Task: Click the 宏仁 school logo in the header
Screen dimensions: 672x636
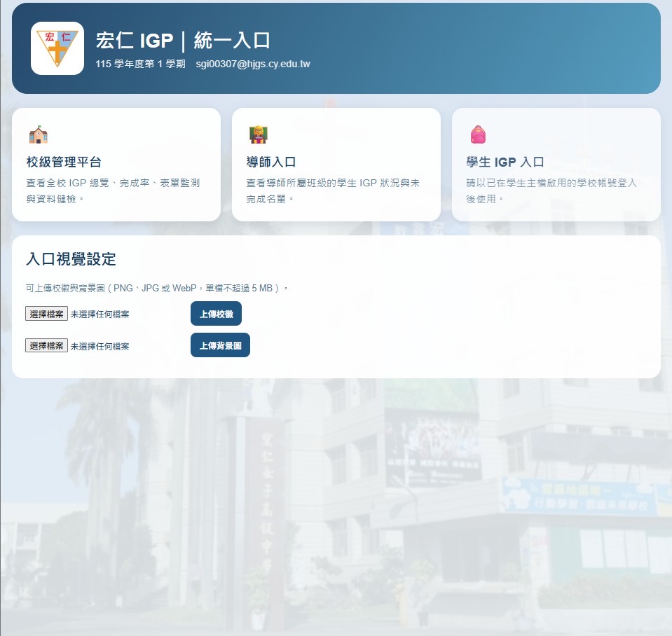Action: [57, 48]
